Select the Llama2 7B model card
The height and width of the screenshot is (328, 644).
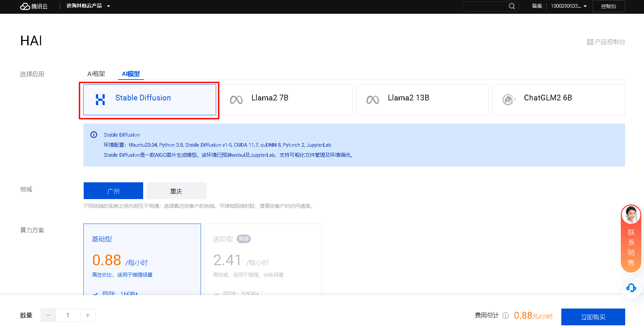click(286, 100)
